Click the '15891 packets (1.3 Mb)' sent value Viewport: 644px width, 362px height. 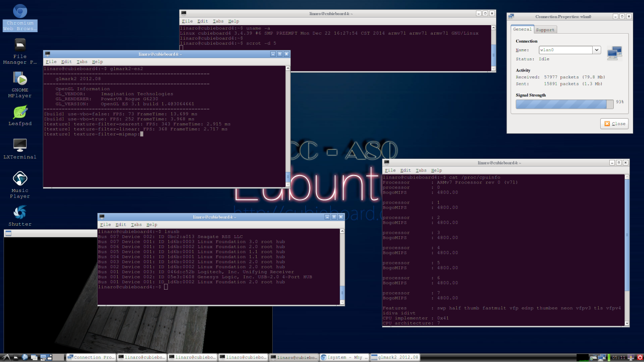pyautogui.click(x=573, y=84)
